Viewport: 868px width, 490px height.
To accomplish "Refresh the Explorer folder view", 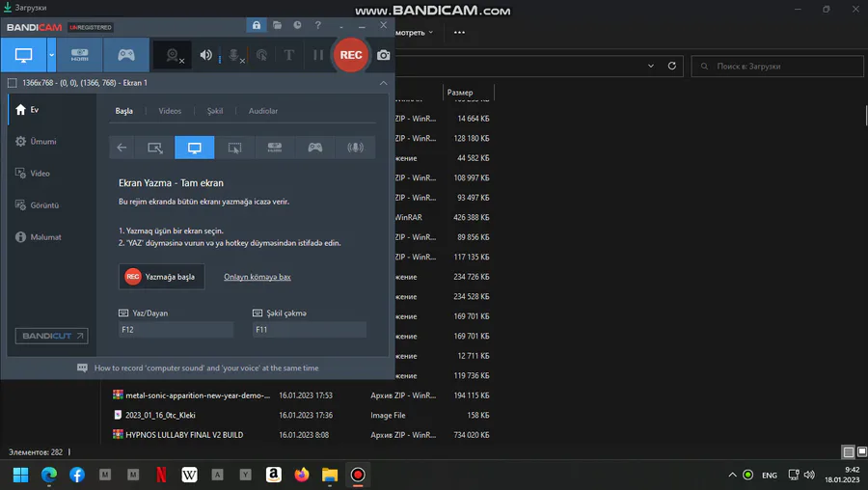I will [671, 66].
